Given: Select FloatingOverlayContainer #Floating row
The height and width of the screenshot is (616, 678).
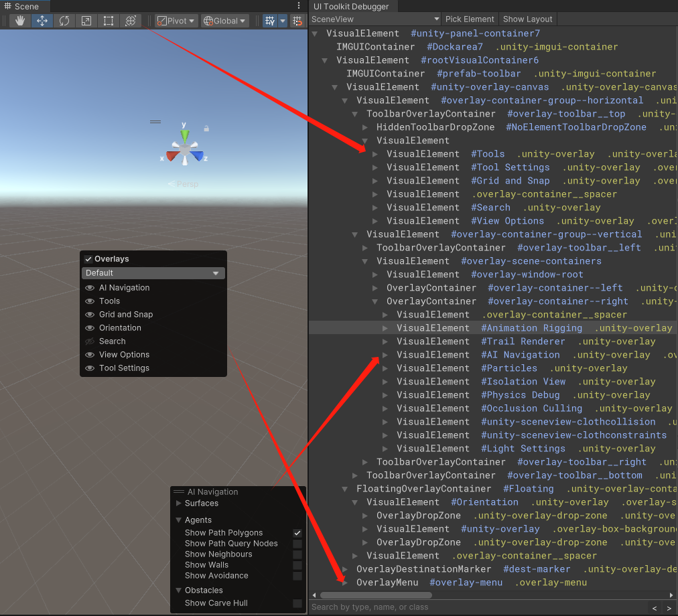Looking at the screenshot, I should [493, 489].
